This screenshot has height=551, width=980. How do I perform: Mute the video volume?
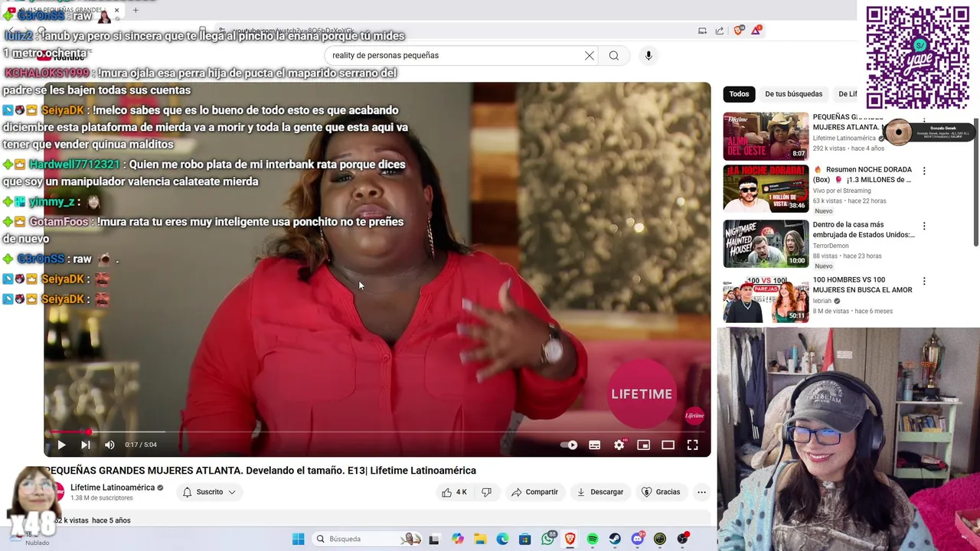click(109, 445)
